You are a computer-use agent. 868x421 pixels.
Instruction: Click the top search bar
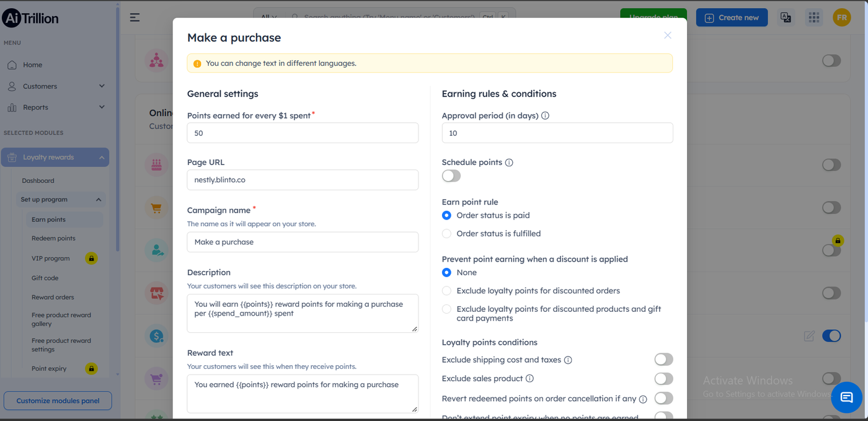click(x=384, y=17)
